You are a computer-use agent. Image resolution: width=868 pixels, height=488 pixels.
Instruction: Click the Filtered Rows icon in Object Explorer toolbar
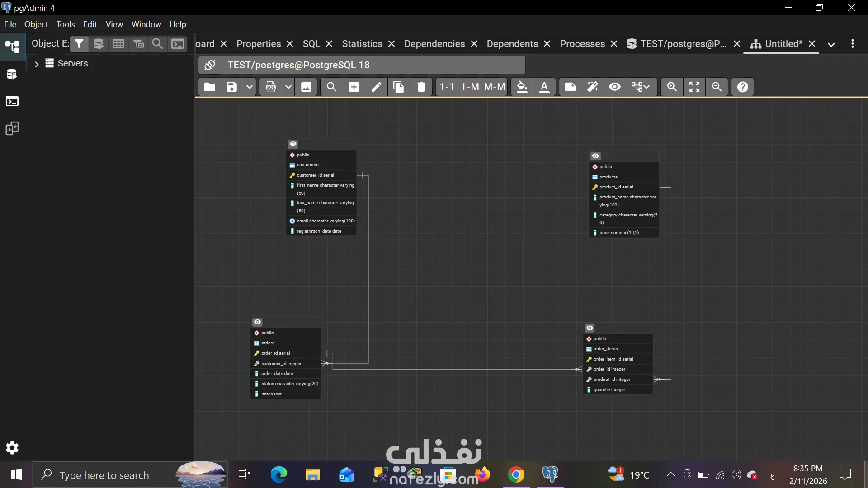point(138,44)
